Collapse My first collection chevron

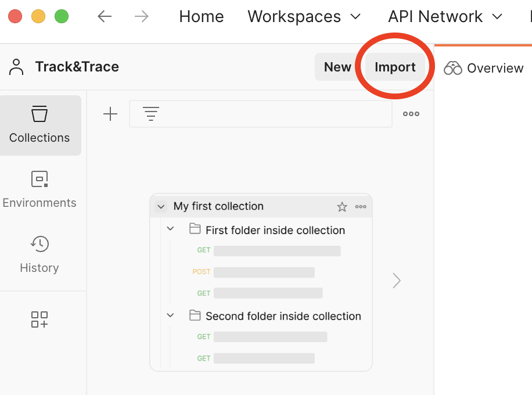(x=160, y=207)
